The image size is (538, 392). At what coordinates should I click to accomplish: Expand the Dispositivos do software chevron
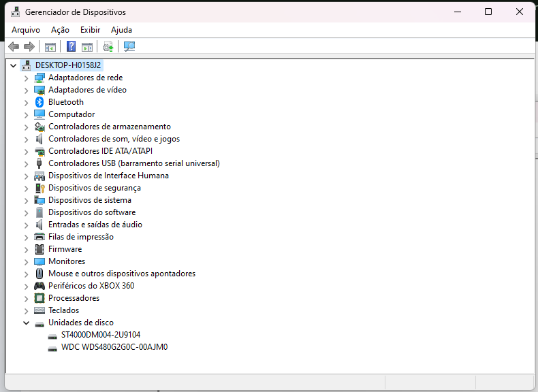pyautogui.click(x=27, y=213)
